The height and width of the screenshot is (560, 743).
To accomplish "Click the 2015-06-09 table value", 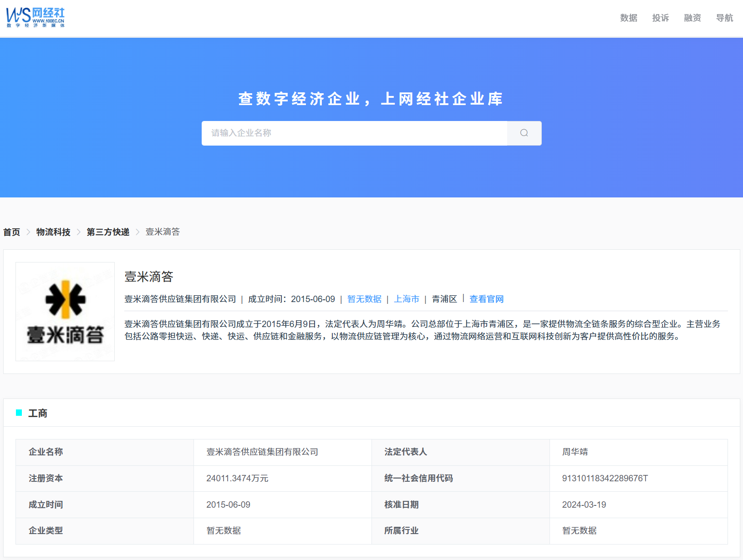I will [228, 505].
